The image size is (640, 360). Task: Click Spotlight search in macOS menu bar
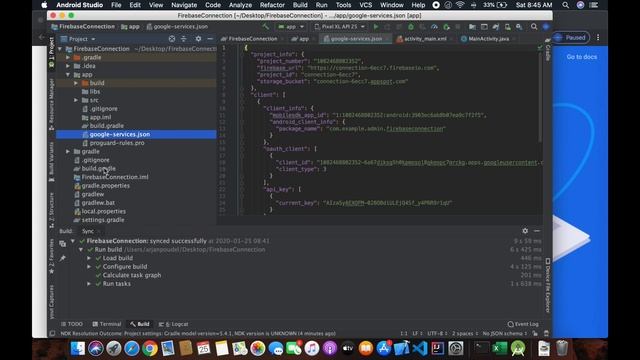[565, 5]
